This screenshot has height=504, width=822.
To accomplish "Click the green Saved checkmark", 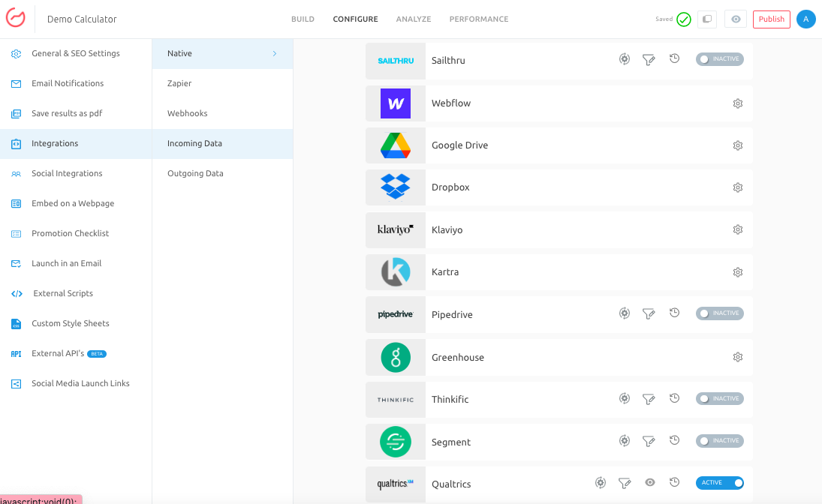I will [x=684, y=19].
